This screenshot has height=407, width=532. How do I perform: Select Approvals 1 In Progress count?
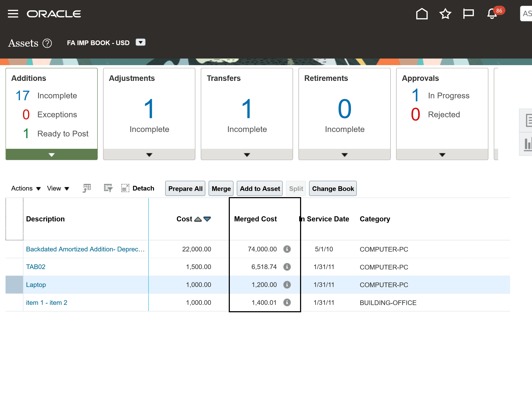point(415,95)
